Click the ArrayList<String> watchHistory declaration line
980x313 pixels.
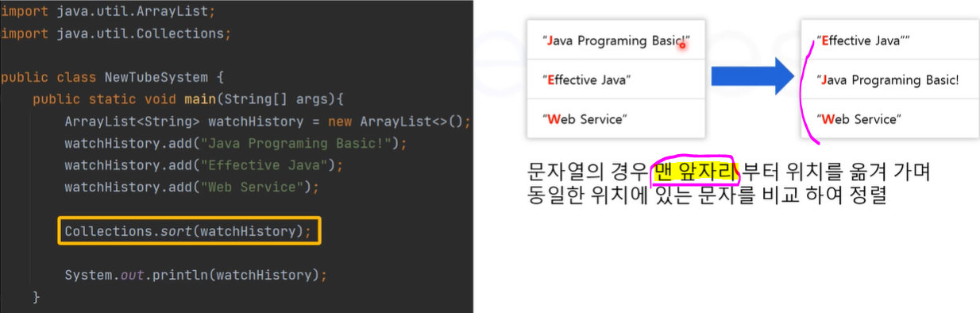(268, 122)
